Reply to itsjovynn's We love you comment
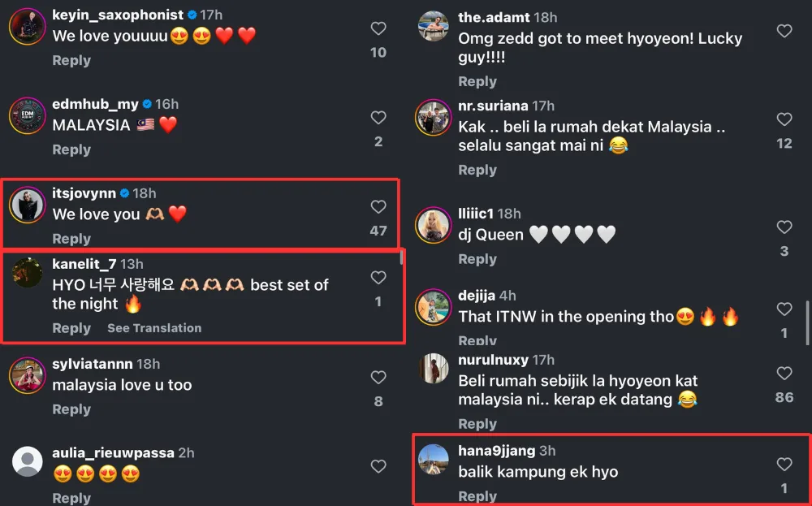Image resolution: width=812 pixels, height=506 pixels. pos(71,239)
